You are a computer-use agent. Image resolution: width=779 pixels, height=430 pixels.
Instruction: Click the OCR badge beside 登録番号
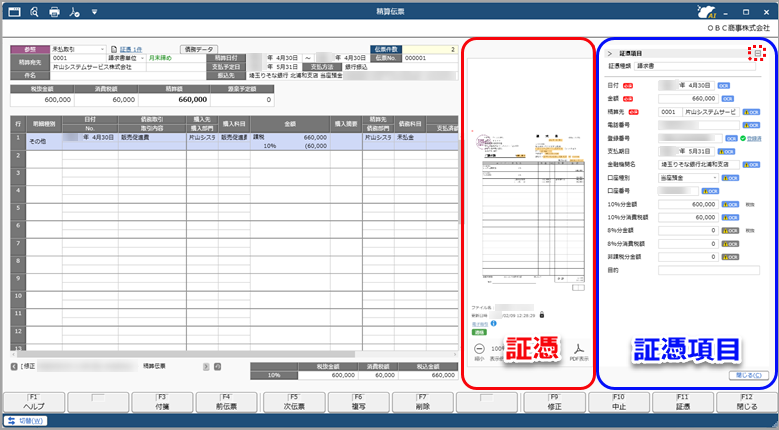click(x=731, y=139)
